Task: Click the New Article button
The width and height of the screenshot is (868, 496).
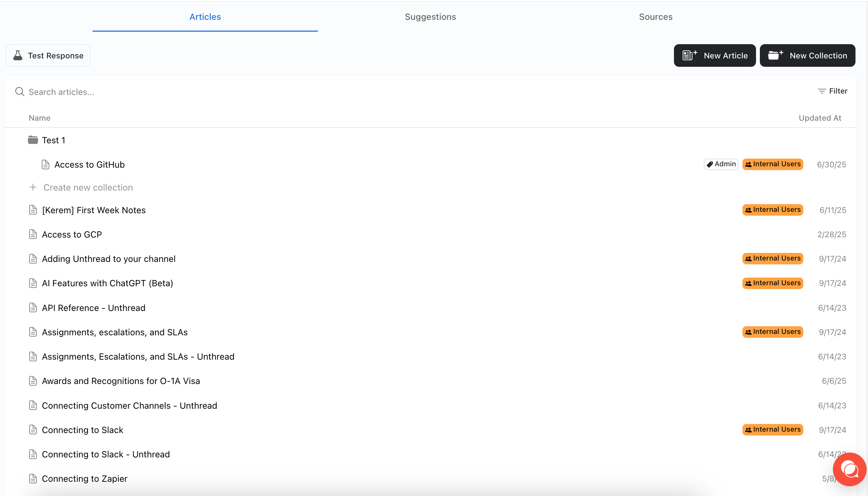Action: point(714,55)
